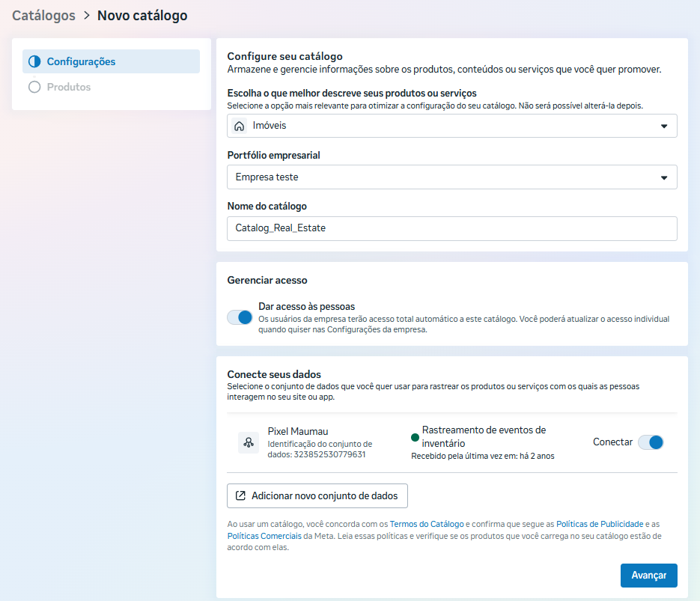700x601 pixels.
Task: Click the Imóveis dropdown arrow
Action: (664, 126)
